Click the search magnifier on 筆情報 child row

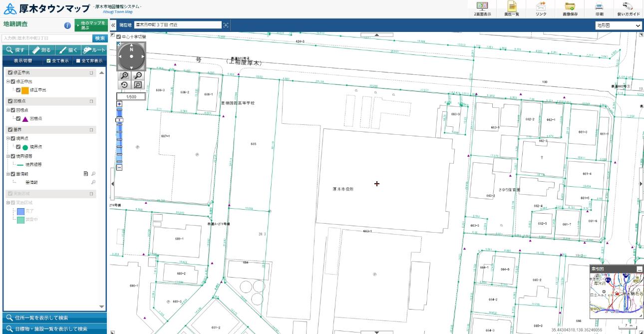point(93,182)
